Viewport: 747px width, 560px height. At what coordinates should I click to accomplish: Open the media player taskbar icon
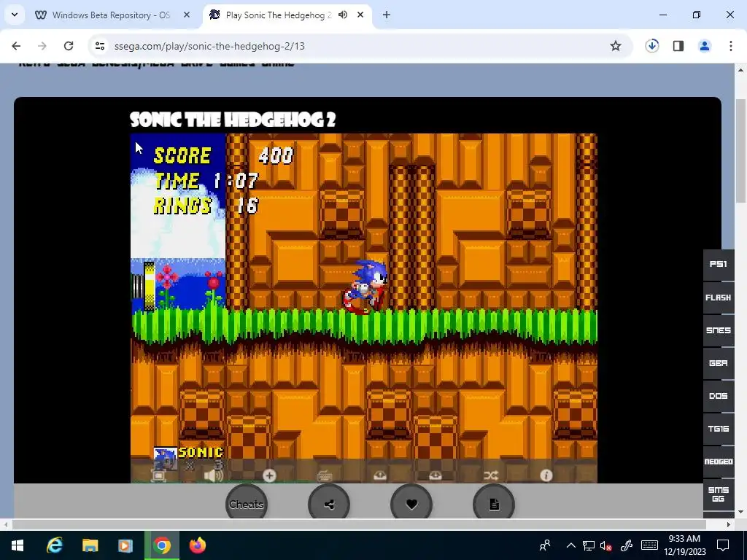pyautogui.click(x=125, y=545)
